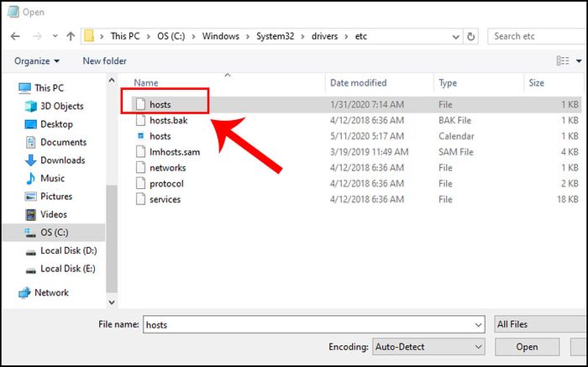Expand the File name history dropdown arrow
This screenshot has height=367, width=588.
(477, 324)
